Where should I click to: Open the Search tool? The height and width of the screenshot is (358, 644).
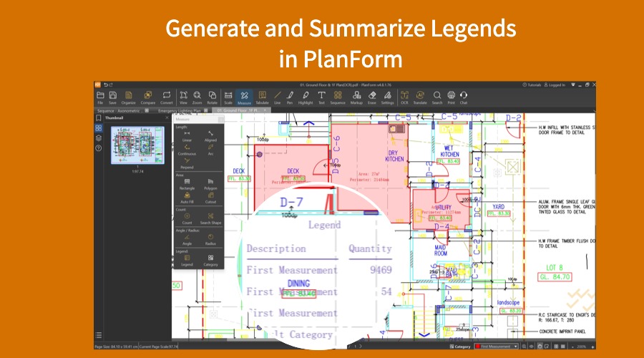437,98
